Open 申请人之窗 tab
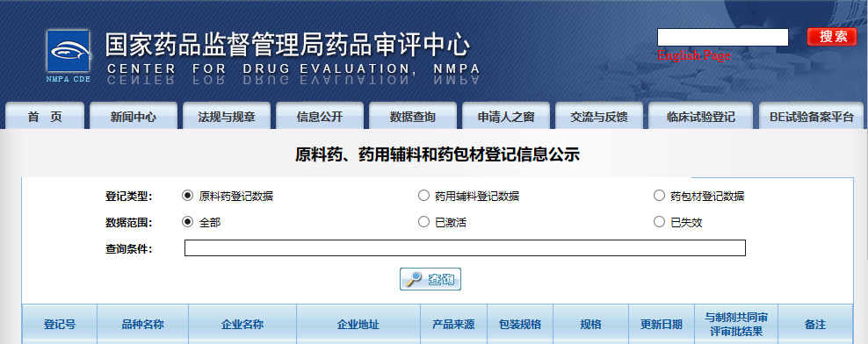868x344 pixels. click(x=506, y=116)
